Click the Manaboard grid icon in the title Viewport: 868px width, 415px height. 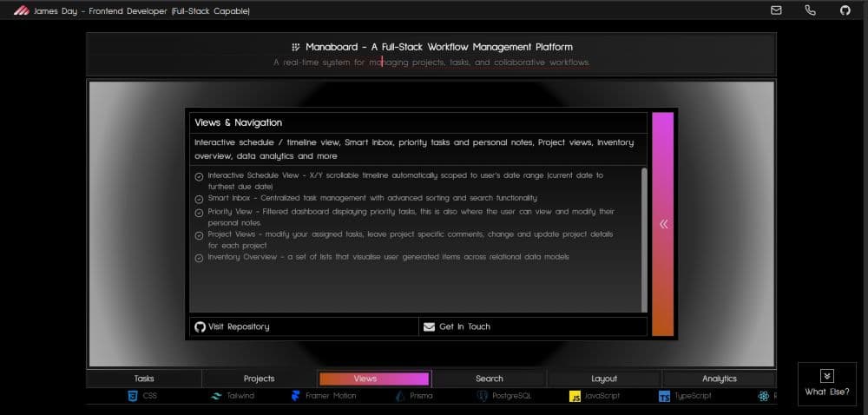click(x=296, y=47)
